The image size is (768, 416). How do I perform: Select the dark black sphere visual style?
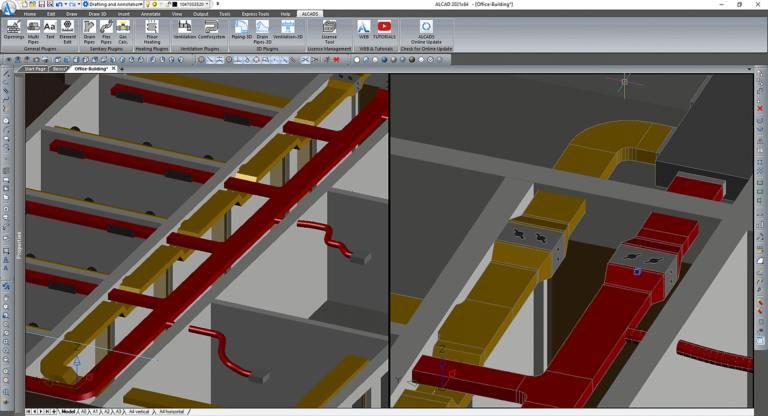click(412, 60)
